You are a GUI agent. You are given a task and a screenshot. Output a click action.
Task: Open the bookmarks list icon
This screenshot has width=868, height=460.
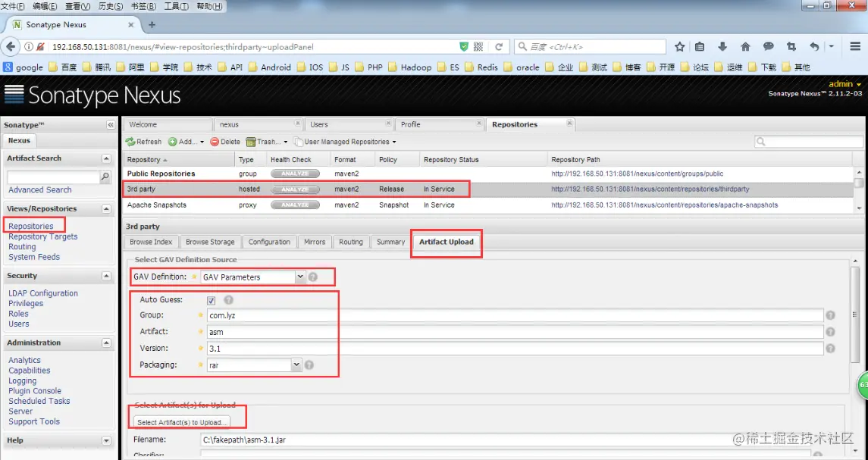700,47
